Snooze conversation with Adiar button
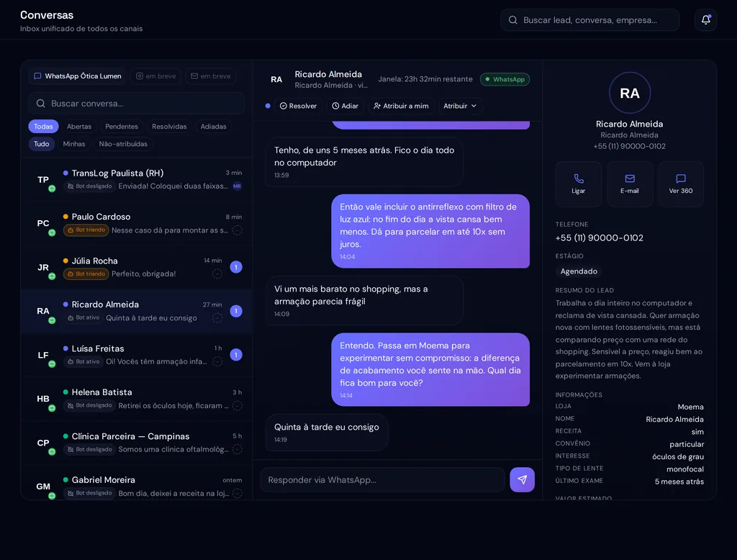The height and width of the screenshot is (560, 737). click(345, 106)
